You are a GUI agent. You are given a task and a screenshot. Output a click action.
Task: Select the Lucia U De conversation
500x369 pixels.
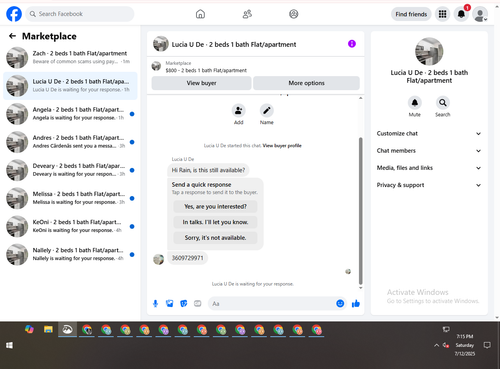coord(70,86)
